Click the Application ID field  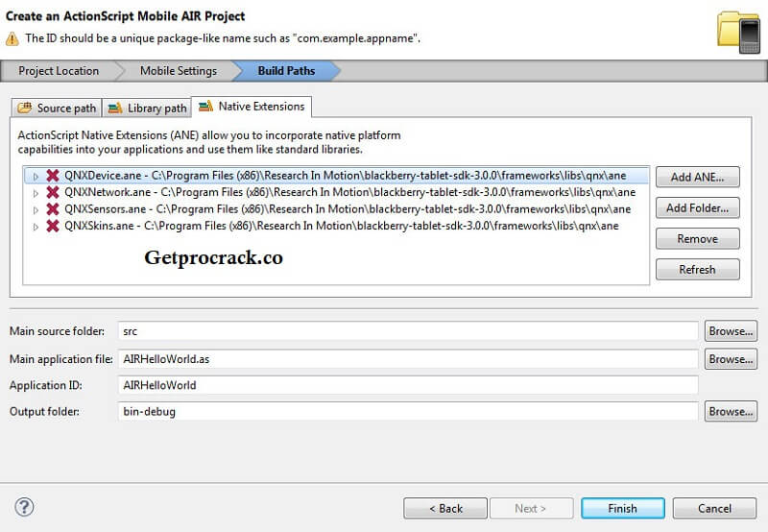tap(408, 385)
